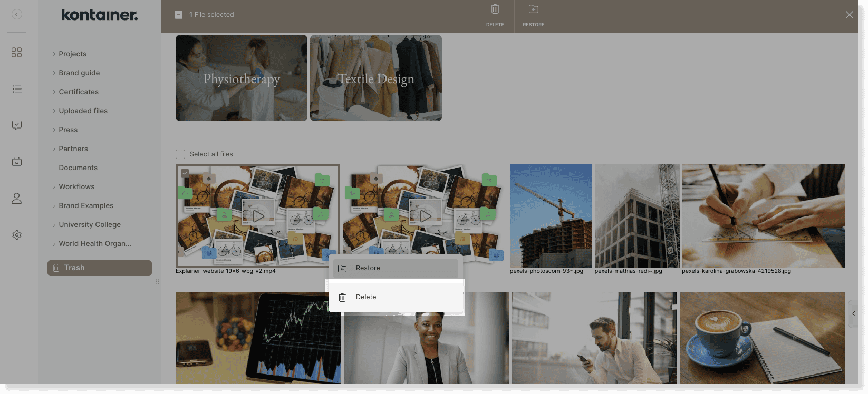Image resolution: width=868 pixels, height=394 pixels.
Task: Expand the University College folder
Action: click(x=54, y=225)
